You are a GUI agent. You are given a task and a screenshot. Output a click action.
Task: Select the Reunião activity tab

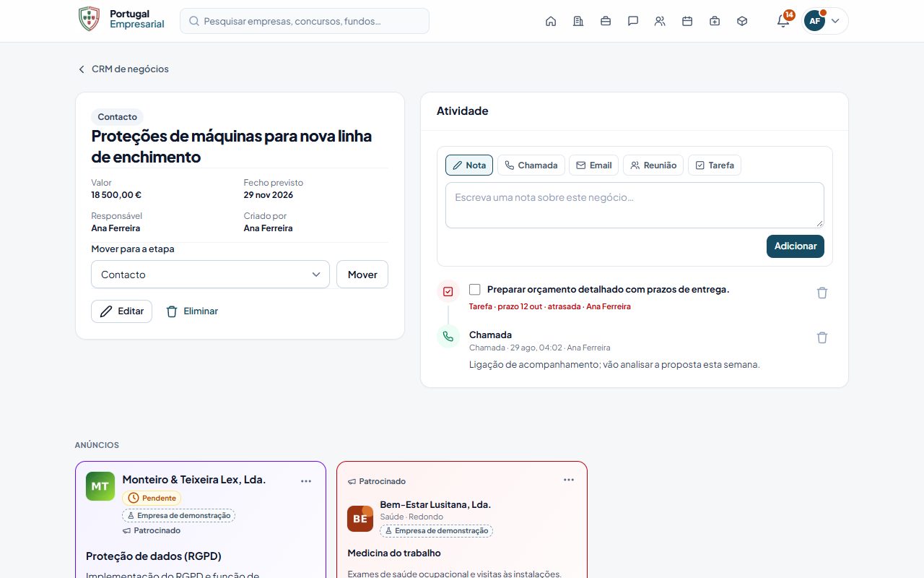[x=653, y=165]
